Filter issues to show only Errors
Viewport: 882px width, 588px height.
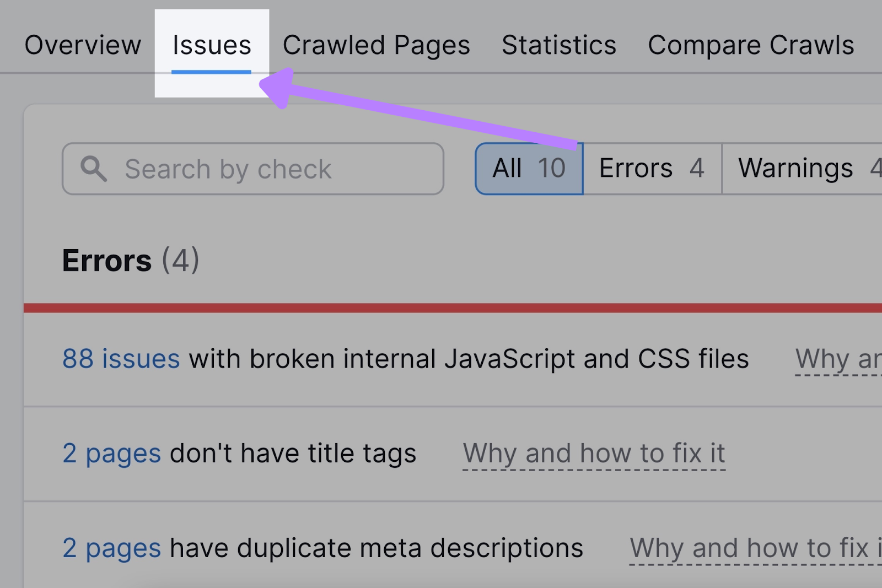(652, 168)
